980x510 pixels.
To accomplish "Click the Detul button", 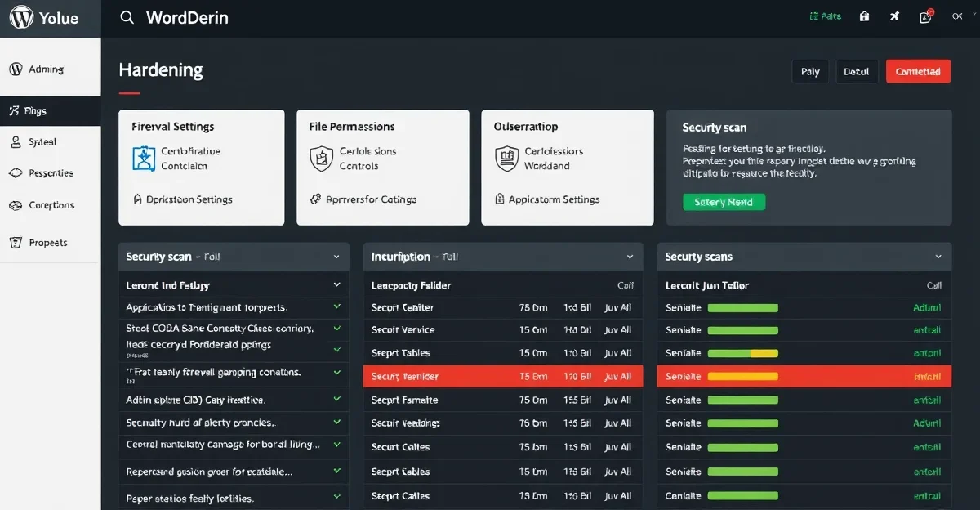I will 857,71.
